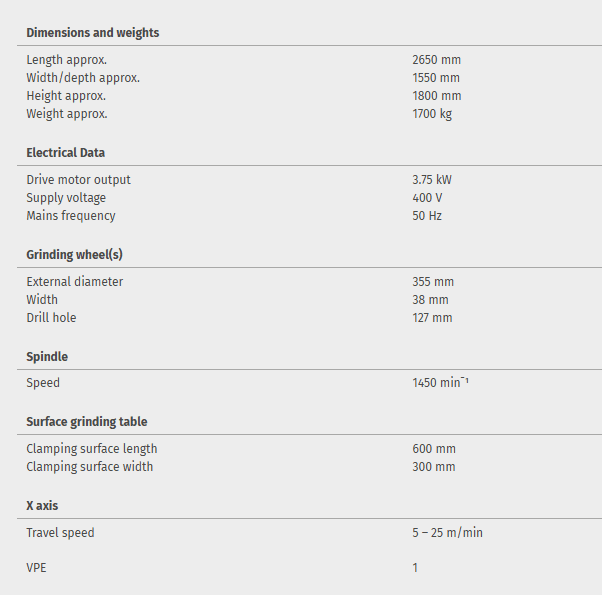This screenshot has height=595, width=602.
Task: Click the VPE row label
Action: coord(37,568)
